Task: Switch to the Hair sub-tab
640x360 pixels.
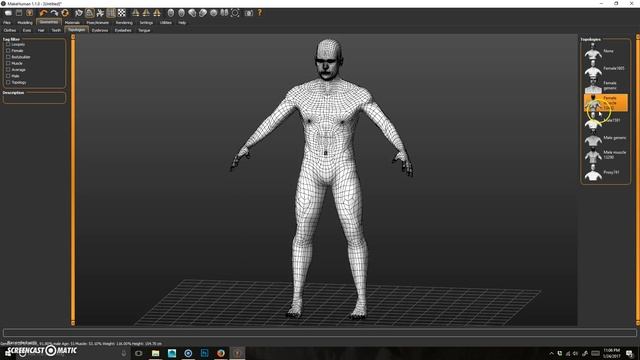Action: click(x=41, y=30)
